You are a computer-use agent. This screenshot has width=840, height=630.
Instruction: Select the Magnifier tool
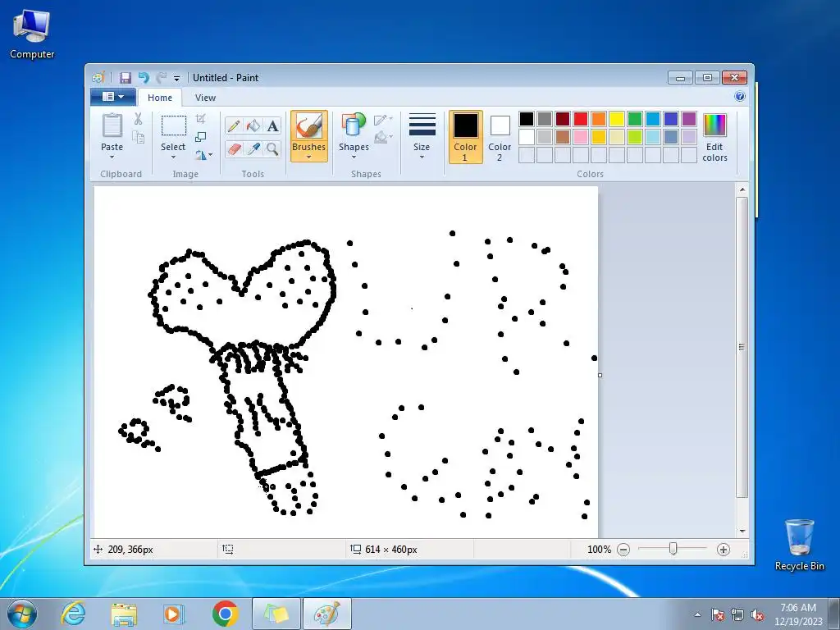click(272, 148)
